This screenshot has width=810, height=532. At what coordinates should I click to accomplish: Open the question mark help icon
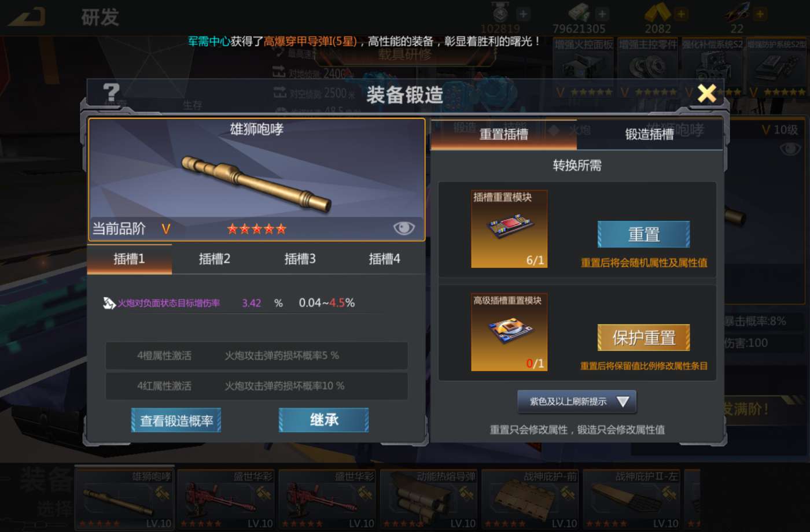tap(111, 93)
